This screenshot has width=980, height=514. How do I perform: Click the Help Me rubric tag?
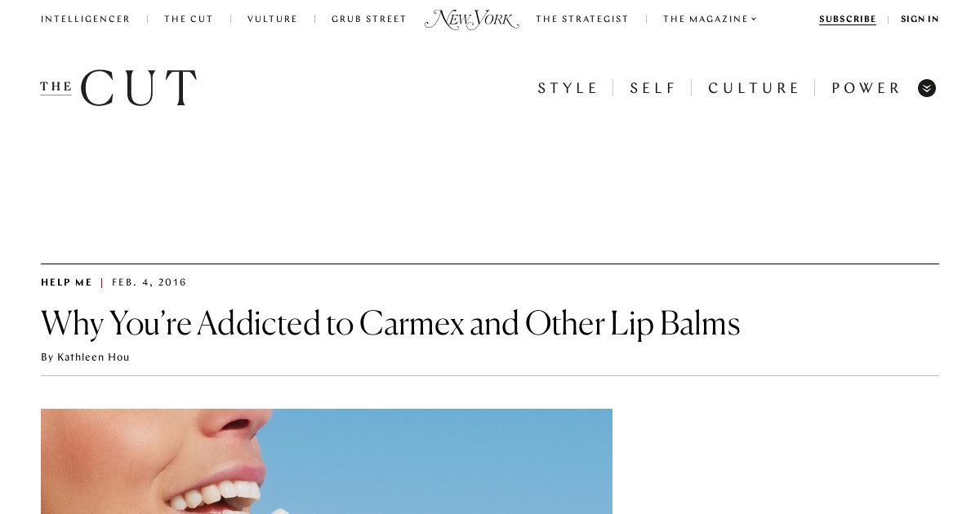click(67, 283)
